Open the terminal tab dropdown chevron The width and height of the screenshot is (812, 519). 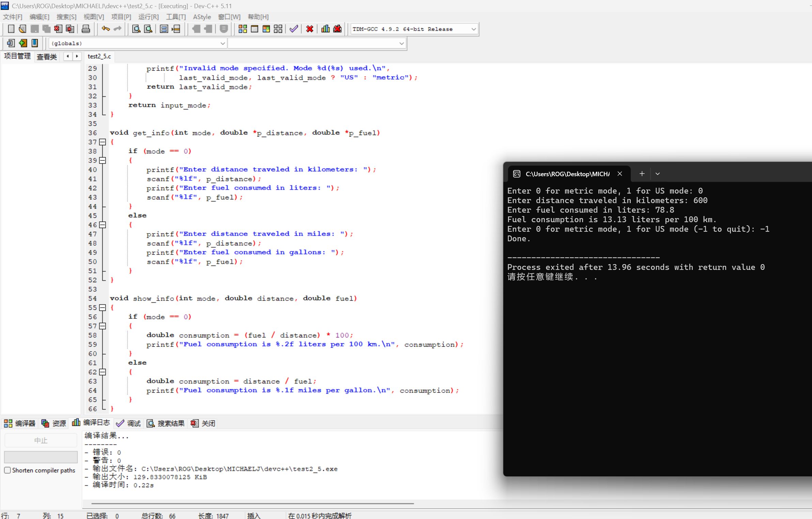click(x=658, y=174)
